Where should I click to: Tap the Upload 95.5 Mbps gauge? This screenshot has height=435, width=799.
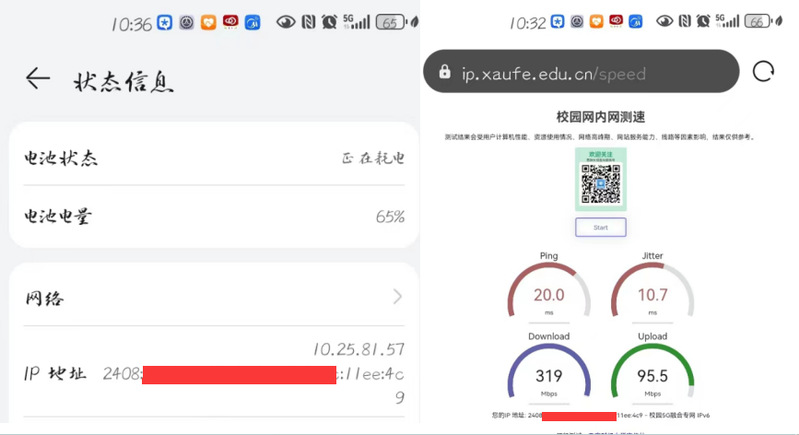coord(653,369)
